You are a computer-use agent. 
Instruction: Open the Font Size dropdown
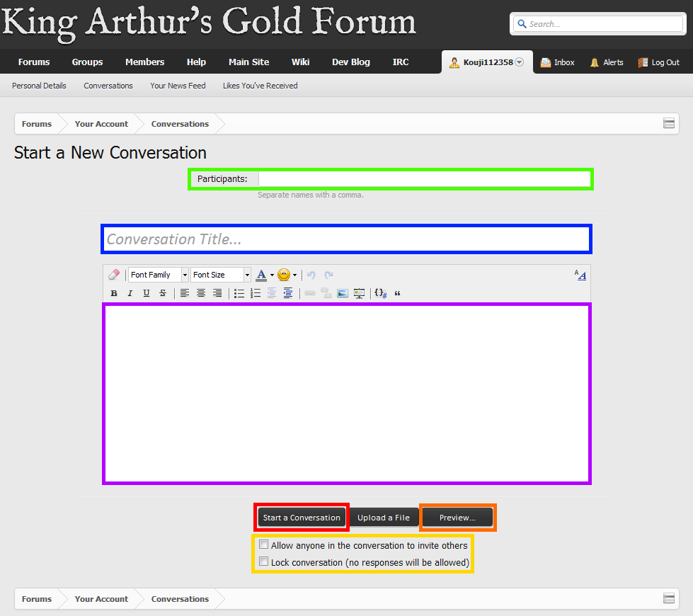(x=221, y=275)
